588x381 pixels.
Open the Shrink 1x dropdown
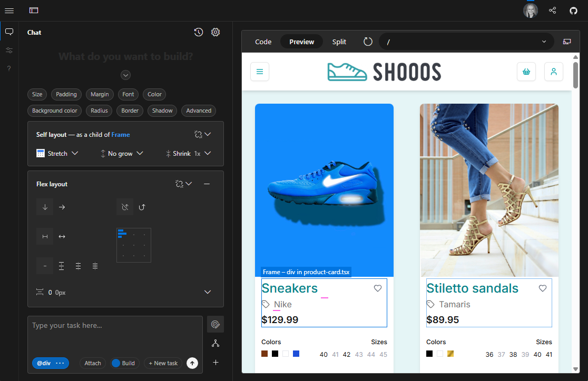pyautogui.click(x=188, y=153)
